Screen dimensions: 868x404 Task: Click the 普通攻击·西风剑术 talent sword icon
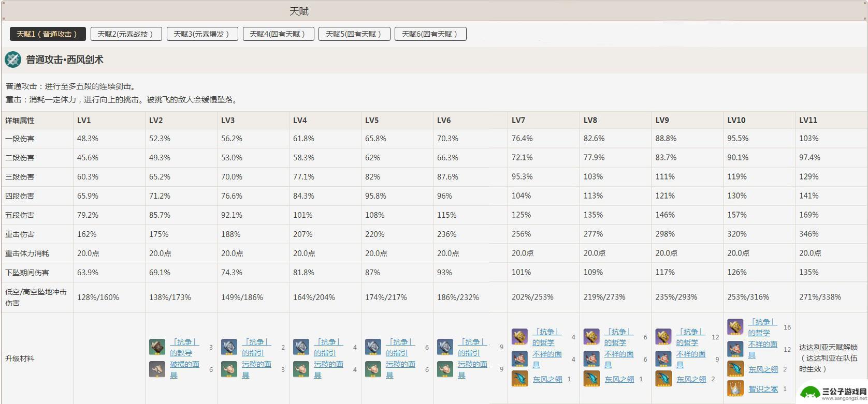(13, 59)
